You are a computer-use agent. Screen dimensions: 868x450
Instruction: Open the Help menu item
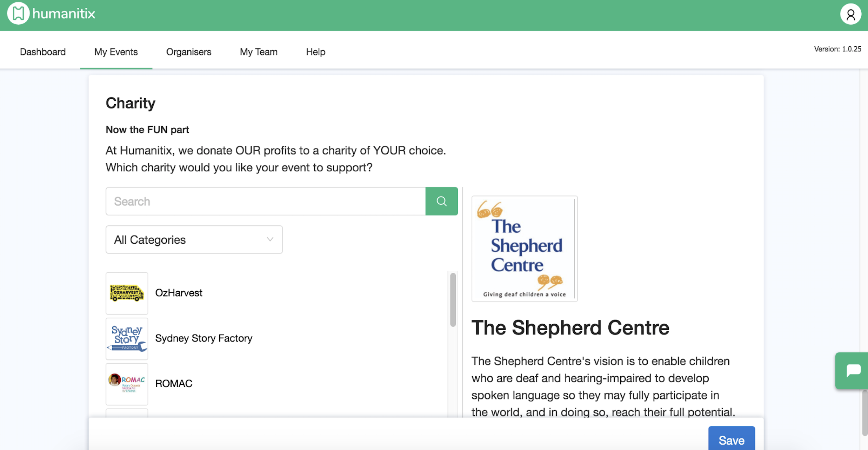tap(315, 52)
